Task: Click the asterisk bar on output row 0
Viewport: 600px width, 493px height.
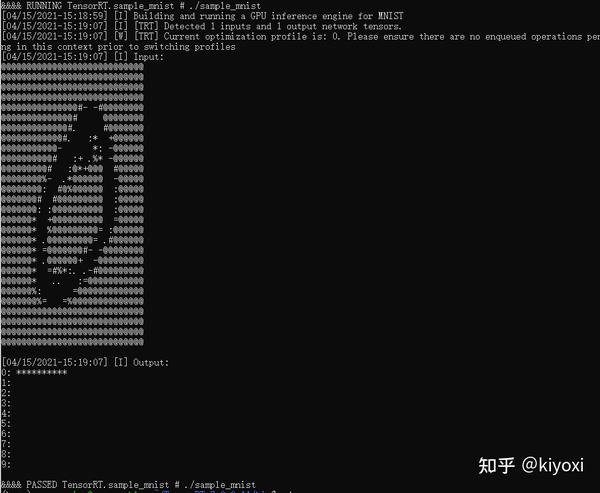Action: pos(42,373)
